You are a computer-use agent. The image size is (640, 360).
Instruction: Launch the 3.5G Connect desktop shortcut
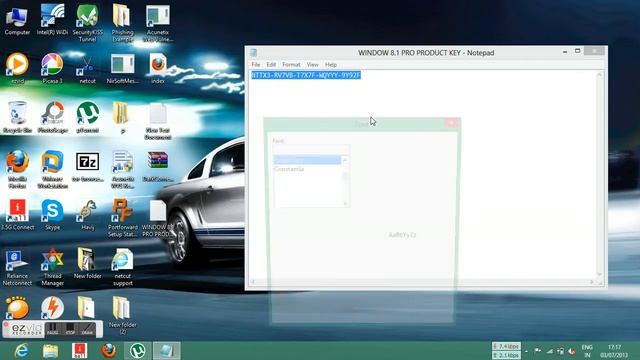point(17,215)
